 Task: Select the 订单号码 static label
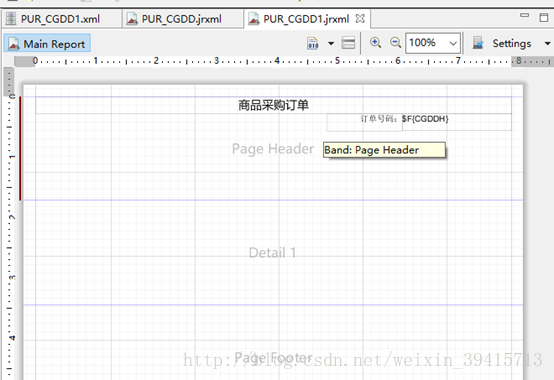point(364,123)
